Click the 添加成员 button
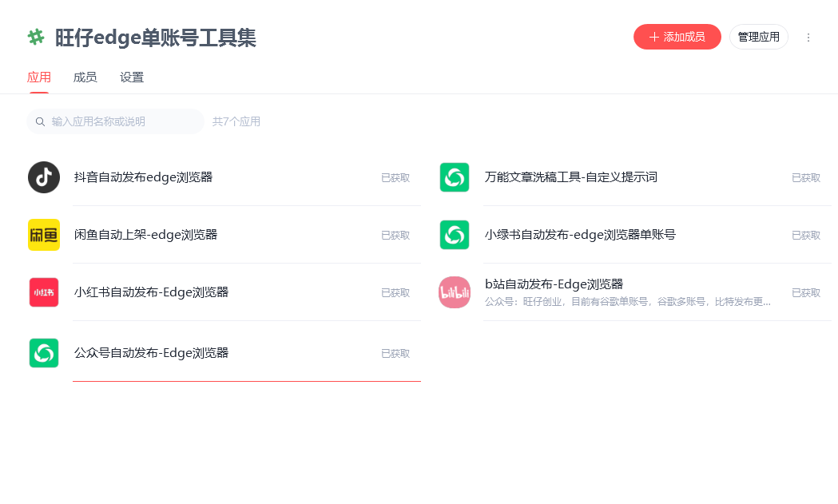The width and height of the screenshot is (838, 504). point(677,37)
